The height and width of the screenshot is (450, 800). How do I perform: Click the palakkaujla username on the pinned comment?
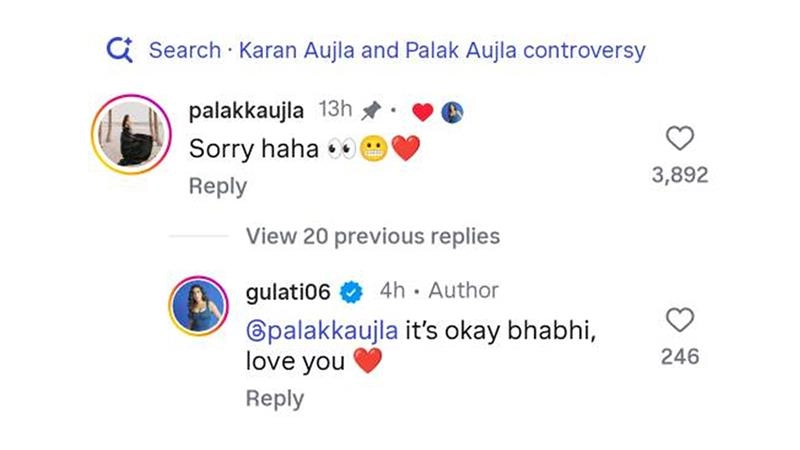(x=247, y=110)
